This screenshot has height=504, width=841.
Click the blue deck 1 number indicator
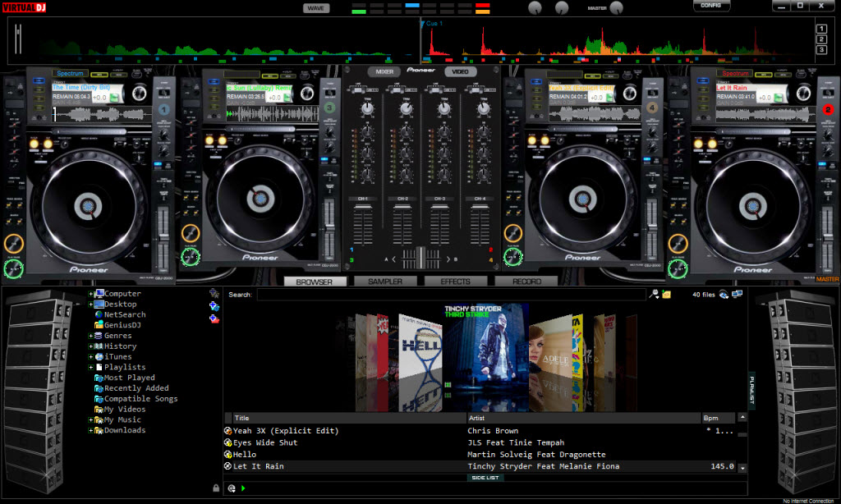[x=163, y=109]
